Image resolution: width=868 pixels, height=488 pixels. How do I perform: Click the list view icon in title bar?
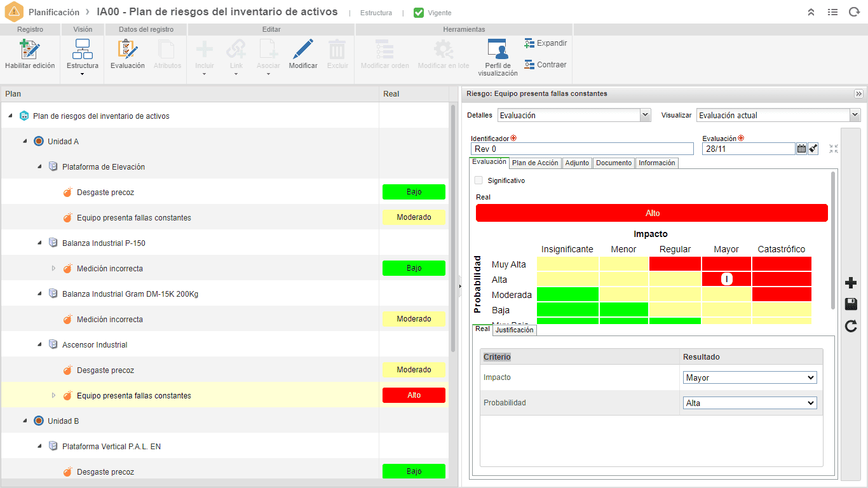click(x=832, y=12)
